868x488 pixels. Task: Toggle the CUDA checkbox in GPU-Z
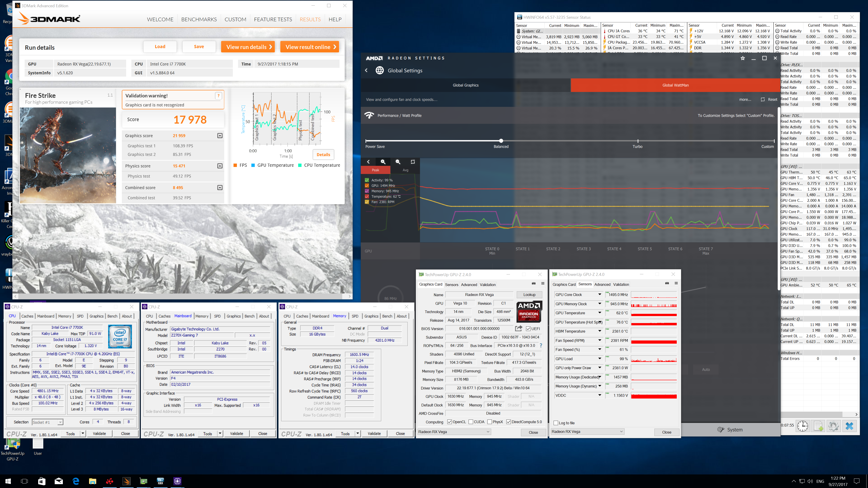pyautogui.click(x=471, y=422)
